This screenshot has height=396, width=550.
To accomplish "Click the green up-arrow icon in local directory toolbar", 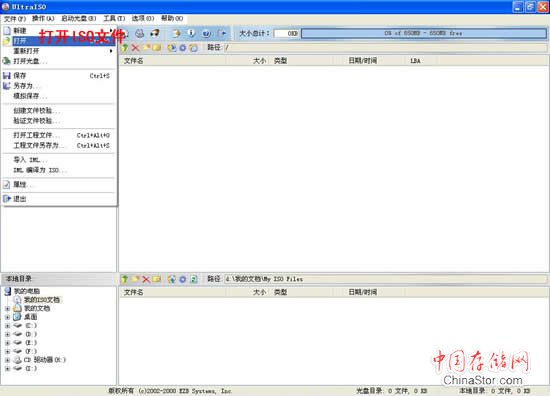I will pyautogui.click(x=125, y=279).
